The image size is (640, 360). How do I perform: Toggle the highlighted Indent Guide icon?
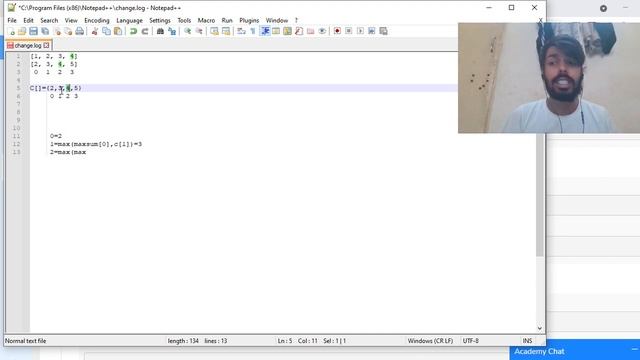tap(265, 31)
